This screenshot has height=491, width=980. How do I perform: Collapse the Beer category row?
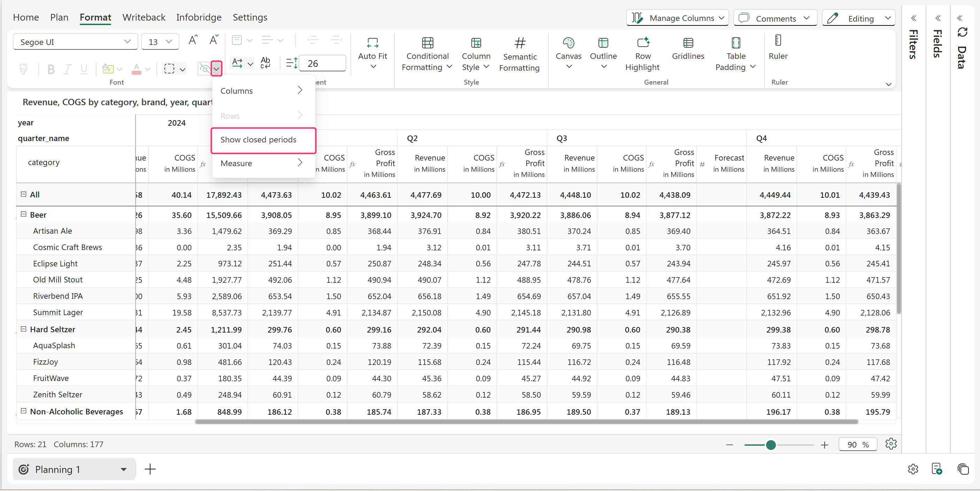24,215
